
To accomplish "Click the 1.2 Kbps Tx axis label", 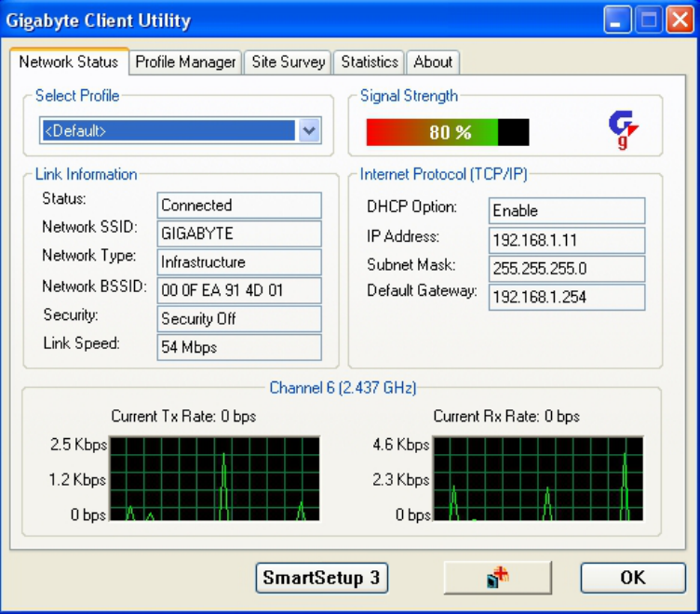I will [77, 480].
